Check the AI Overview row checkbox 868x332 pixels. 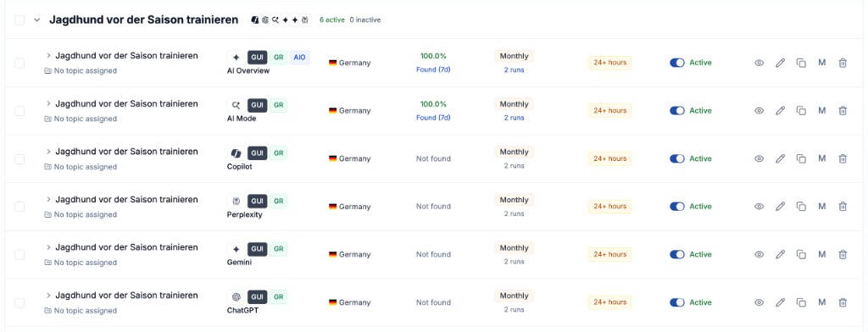(19, 63)
